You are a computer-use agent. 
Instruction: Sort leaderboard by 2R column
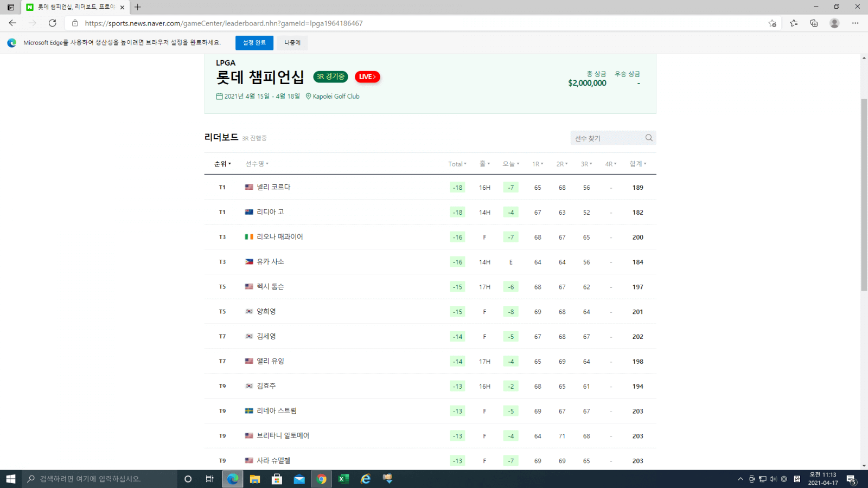tap(562, 164)
